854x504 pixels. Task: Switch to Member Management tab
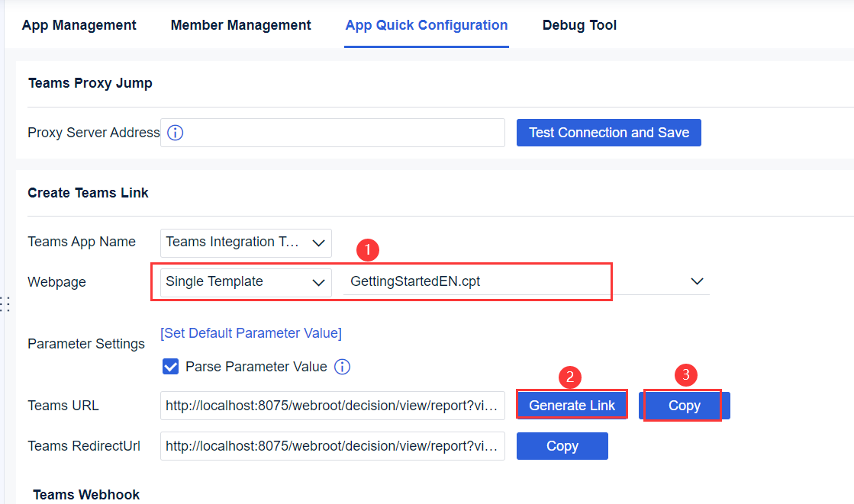point(240,25)
